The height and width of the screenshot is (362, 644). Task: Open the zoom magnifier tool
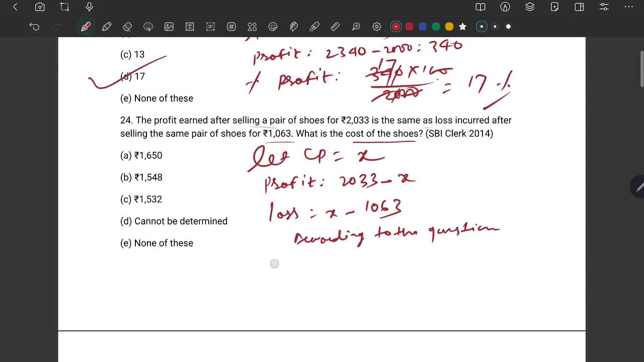[356, 27]
